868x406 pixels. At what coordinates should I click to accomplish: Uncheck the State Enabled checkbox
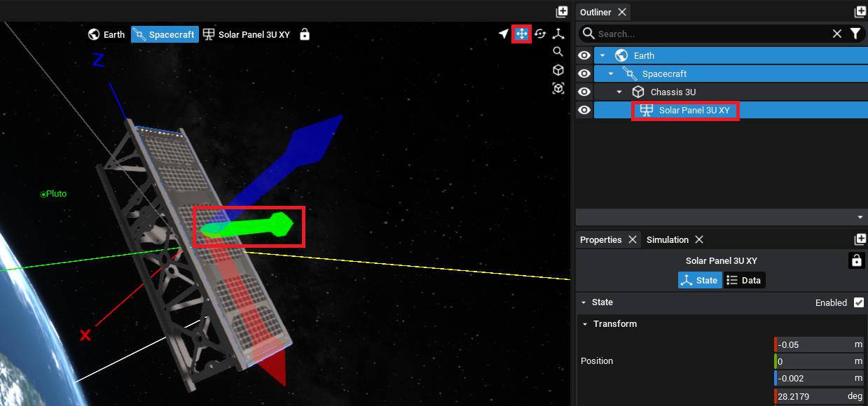click(859, 302)
